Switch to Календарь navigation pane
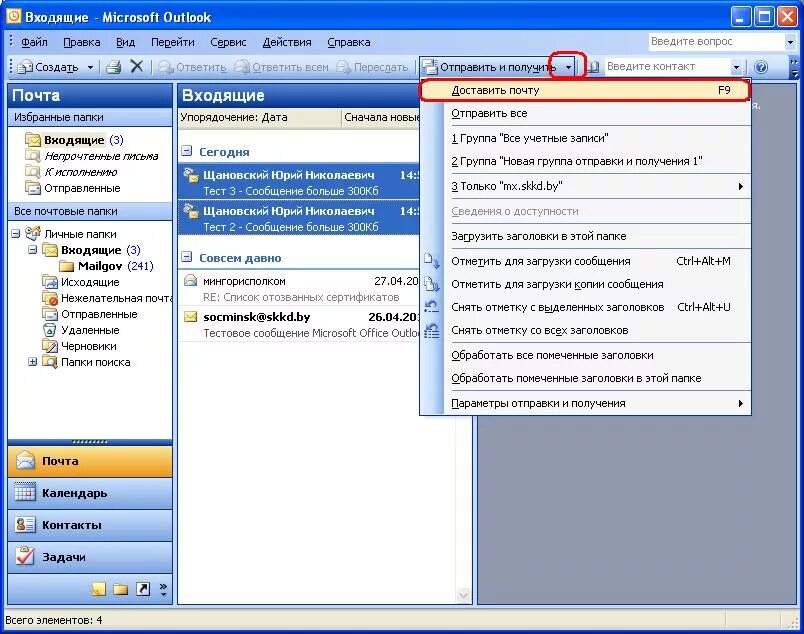 click(x=90, y=493)
